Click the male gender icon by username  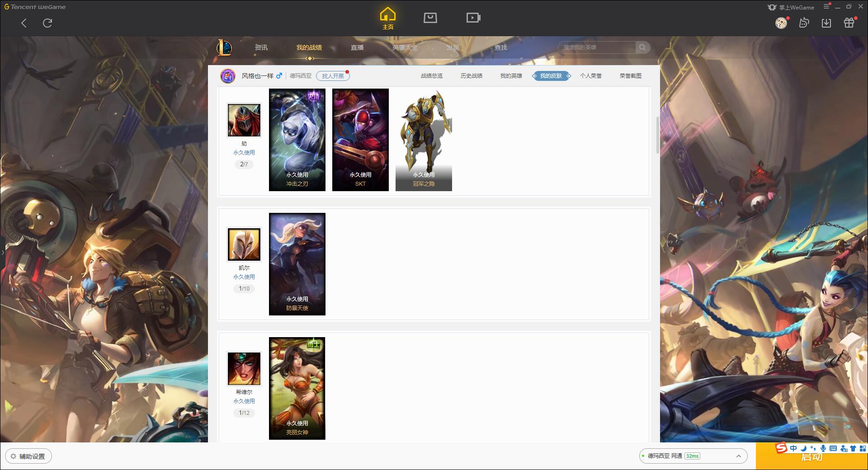(279, 76)
